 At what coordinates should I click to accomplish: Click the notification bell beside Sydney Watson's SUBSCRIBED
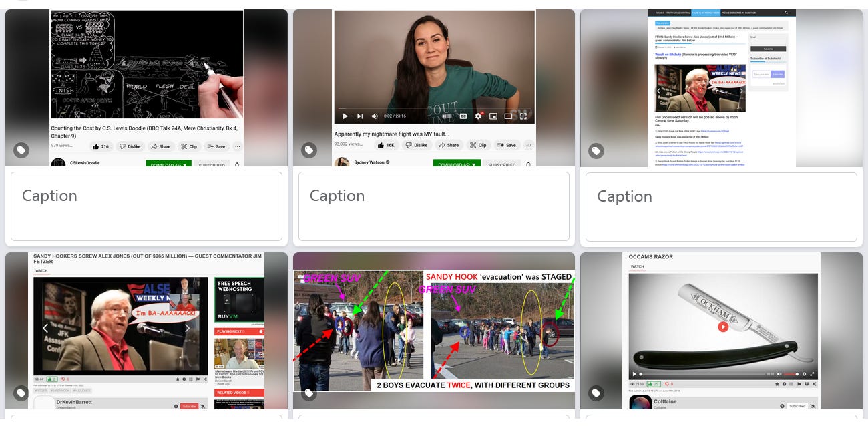click(x=528, y=164)
